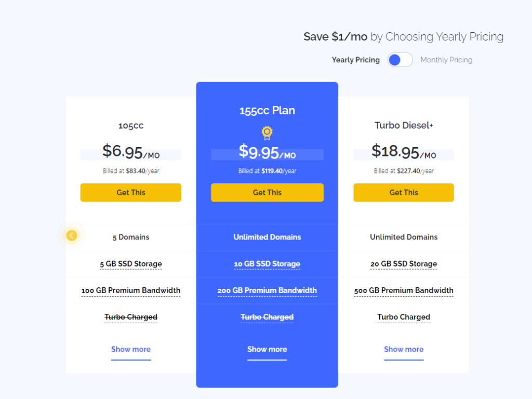Toggle the yearly/monthly pricing switch
Screen dimensions: 532x399
(x=400, y=60)
